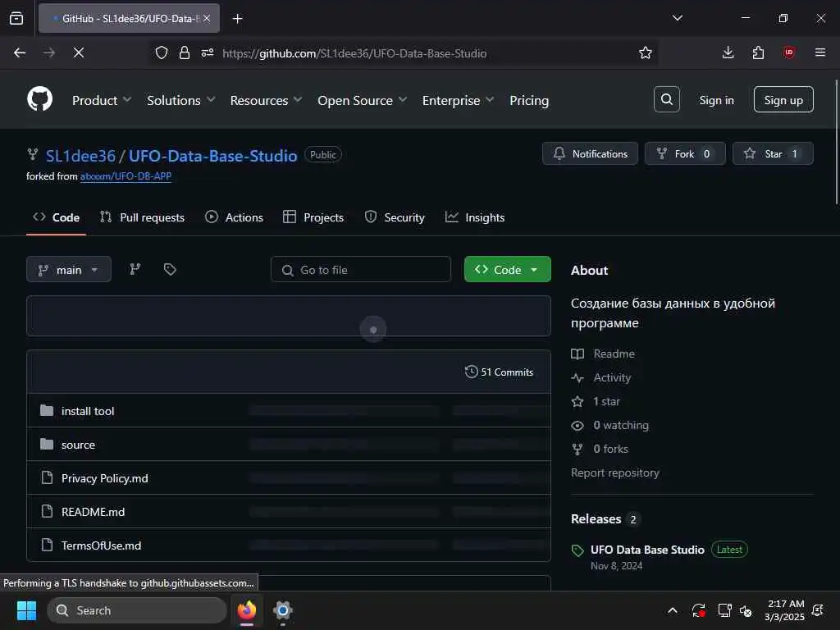Expand Solutions menu
This screenshot has height=630, width=840.
click(181, 100)
